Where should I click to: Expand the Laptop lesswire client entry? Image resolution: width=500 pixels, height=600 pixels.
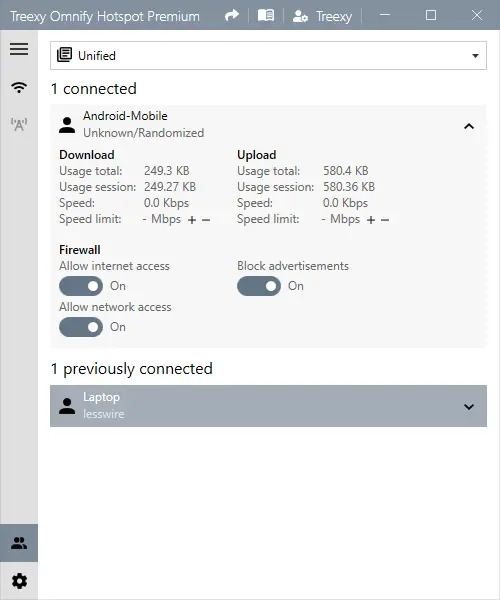pyautogui.click(x=469, y=406)
